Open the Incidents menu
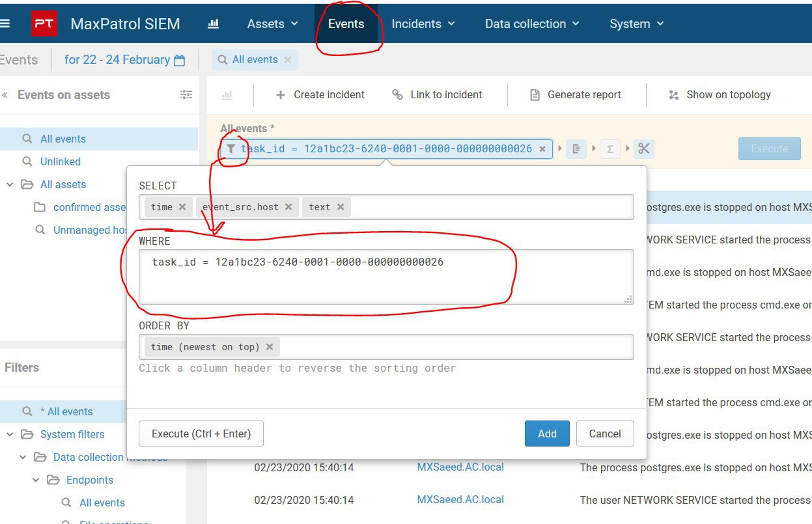This screenshot has width=812, height=524. pyautogui.click(x=423, y=24)
